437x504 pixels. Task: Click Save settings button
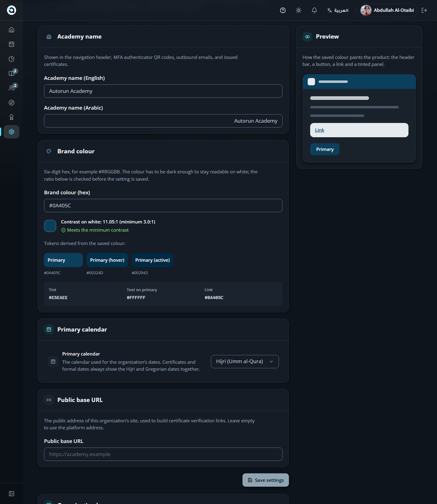pyautogui.click(x=266, y=480)
